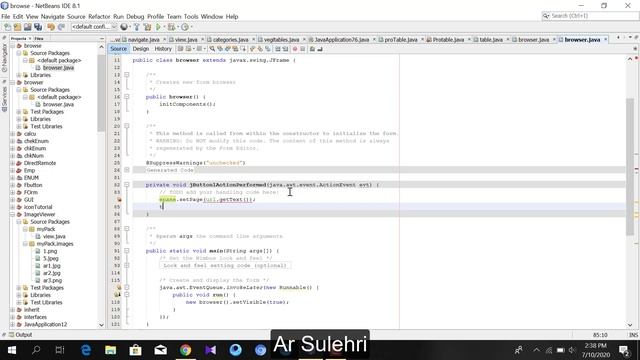Click the Build Project hammer icon
The image size is (640, 360).
pos(137,27)
